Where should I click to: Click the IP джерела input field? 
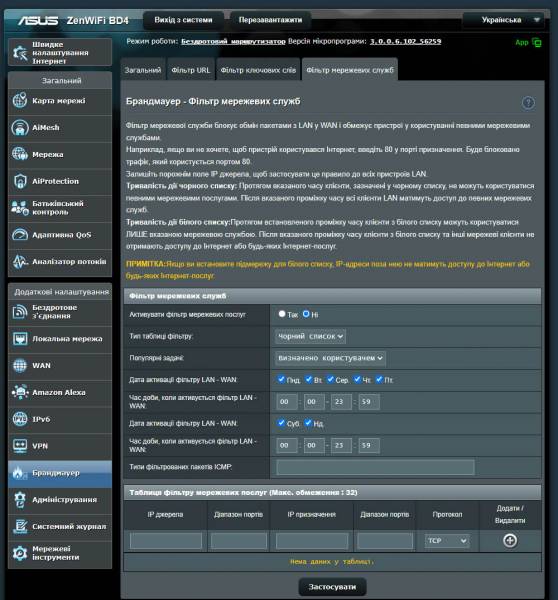[166, 541]
